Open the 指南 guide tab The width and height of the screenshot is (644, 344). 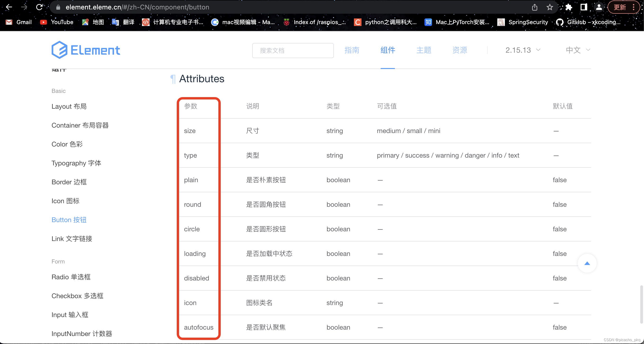pos(352,50)
